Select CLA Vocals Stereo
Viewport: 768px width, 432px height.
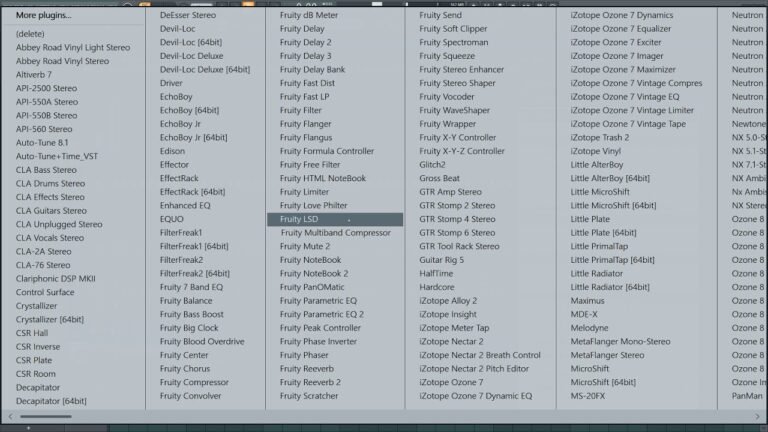coord(49,238)
